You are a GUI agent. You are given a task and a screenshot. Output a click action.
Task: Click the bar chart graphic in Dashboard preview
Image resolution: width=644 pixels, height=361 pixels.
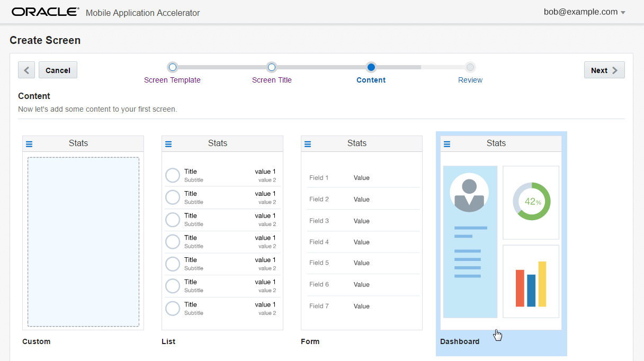[531, 283]
